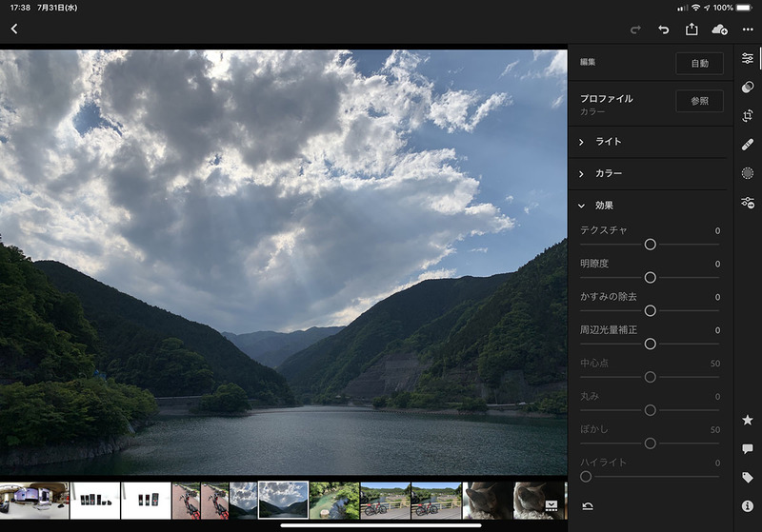This screenshot has width=762, height=532.
Task: Select the room panorama thumbnail in filmstrip
Action: [34, 501]
